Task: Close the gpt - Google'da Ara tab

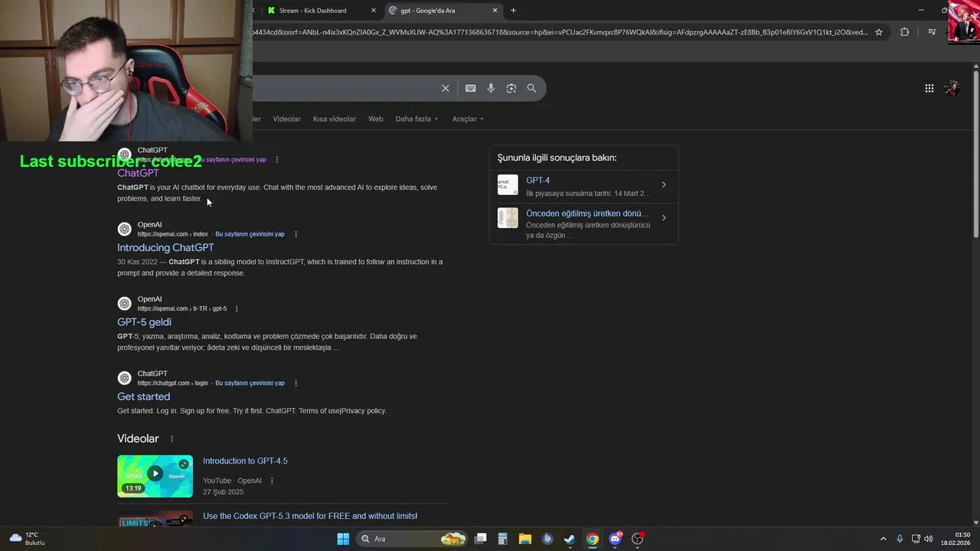Action: (x=495, y=11)
